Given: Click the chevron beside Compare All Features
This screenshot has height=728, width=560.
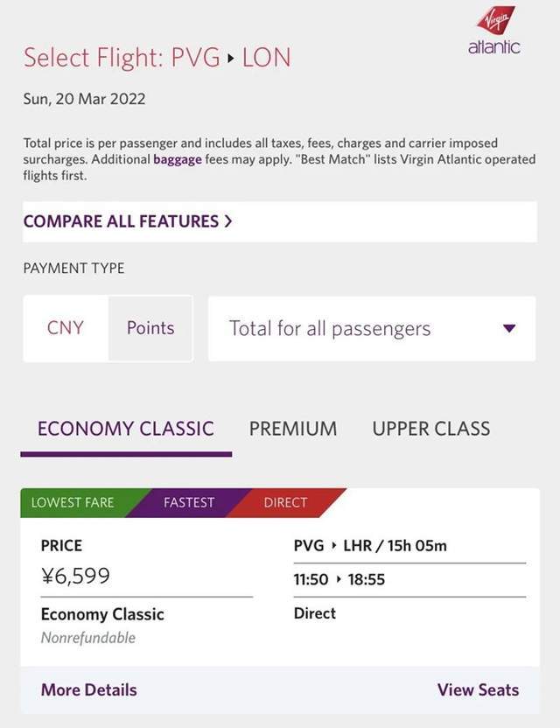Looking at the screenshot, I should 228,221.
